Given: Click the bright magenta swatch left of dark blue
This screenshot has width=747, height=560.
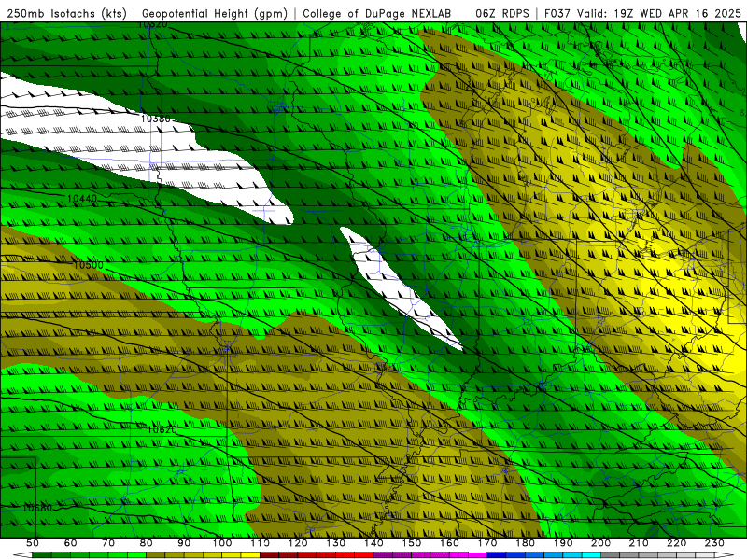Looking at the screenshot, I should tap(477, 554).
